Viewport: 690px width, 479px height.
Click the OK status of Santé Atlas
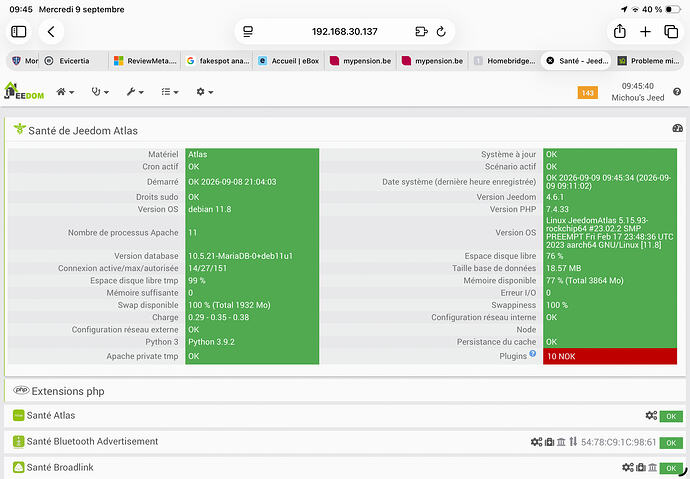(x=671, y=416)
